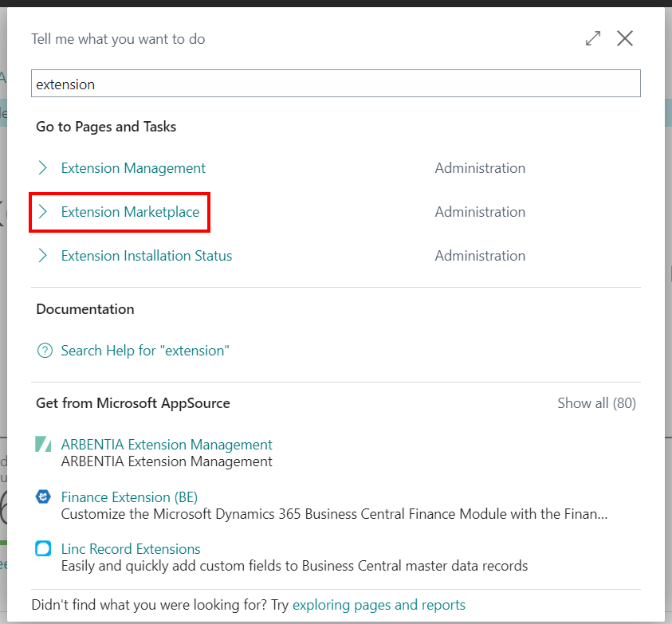Screen dimensions: 672x624
Task: Click the Documentation heading
Action: tap(84, 309)
